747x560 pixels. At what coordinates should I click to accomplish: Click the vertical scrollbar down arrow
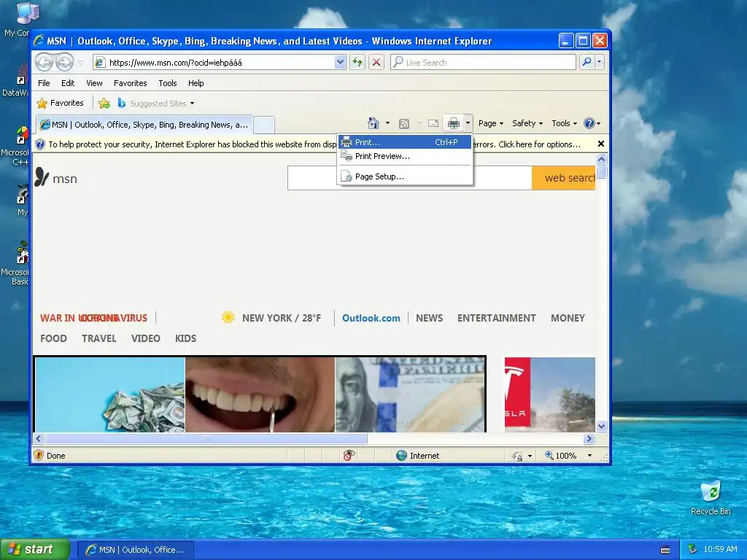(601, 426)
